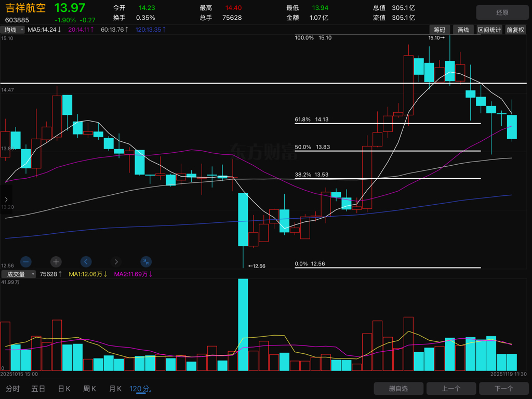Click the MA5:14.24 indicator label
The image size is (532, 399).
point(44,30)
